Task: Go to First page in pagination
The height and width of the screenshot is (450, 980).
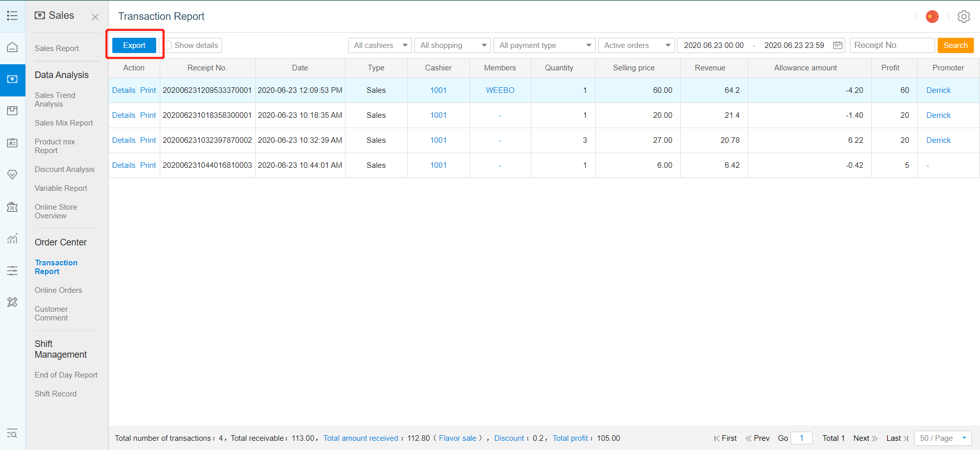Action: [725, 438]
